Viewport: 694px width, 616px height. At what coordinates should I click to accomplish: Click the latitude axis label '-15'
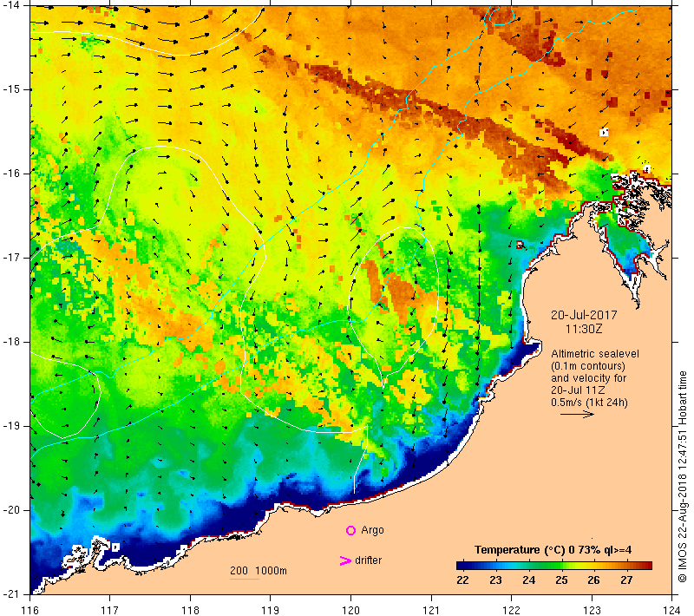[x=11, y=89]
